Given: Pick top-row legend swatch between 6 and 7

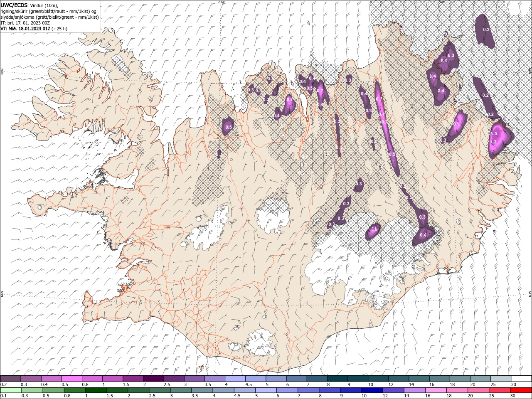Looking at the screenshot, I should [x=296, y=379].
